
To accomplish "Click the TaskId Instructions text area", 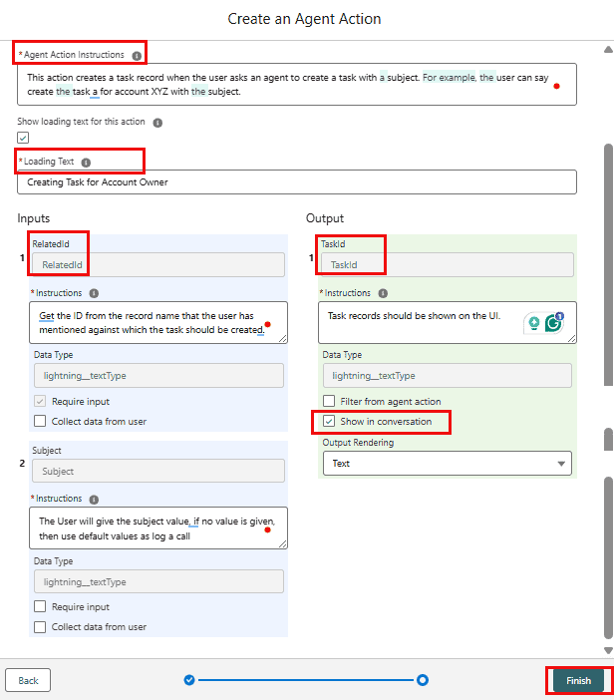I will [x=448, y=323].
